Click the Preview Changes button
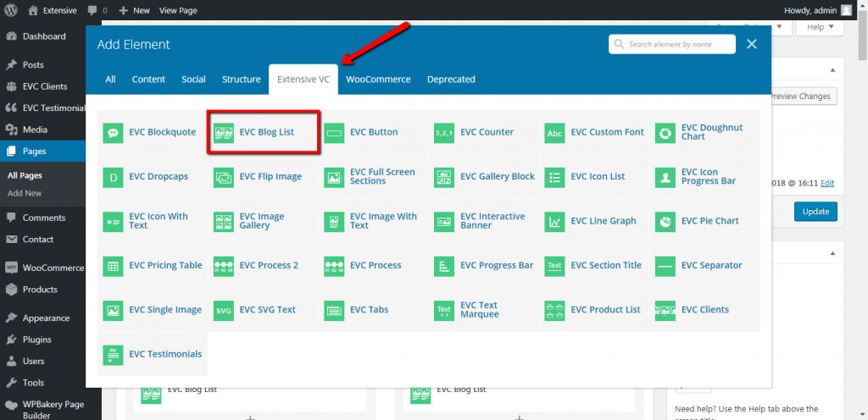This screenshot has width=868, height=420. pos(804,97)
